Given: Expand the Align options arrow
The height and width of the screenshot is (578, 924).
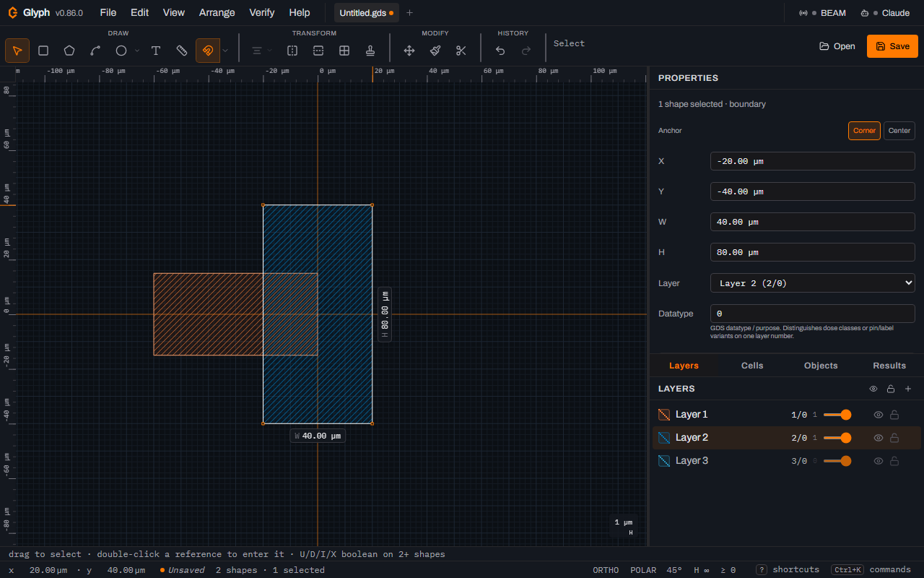Looking at the screenshot, I should [x=269, y=51].
